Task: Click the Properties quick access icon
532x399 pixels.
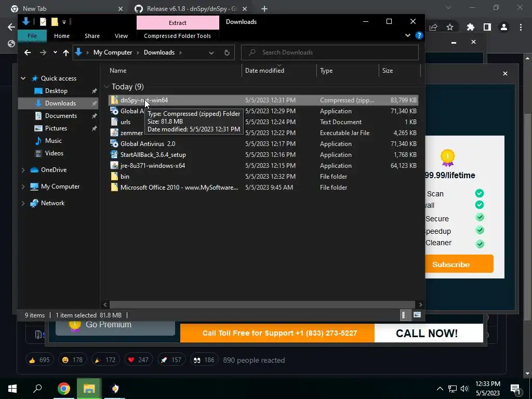Action: pos(43,22)
